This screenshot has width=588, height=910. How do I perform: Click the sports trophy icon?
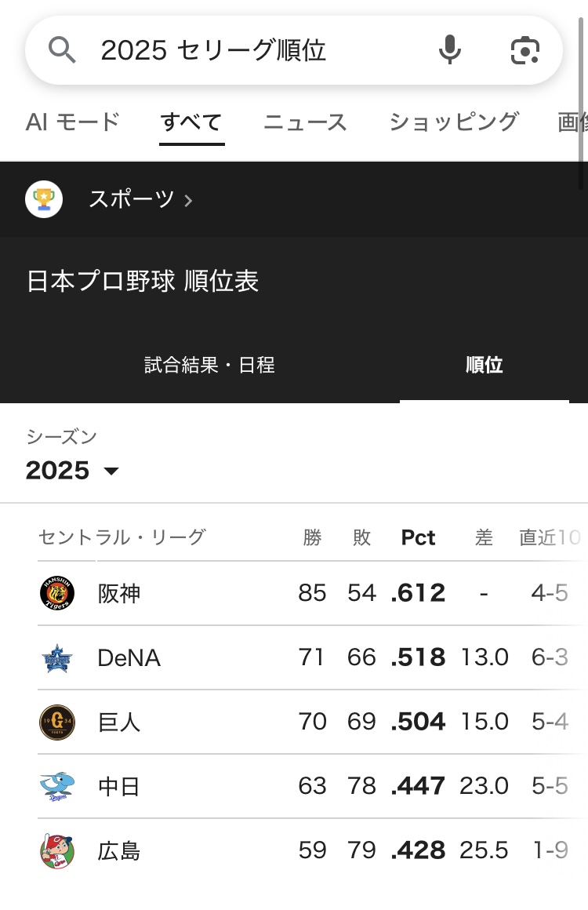click(44, 199)
